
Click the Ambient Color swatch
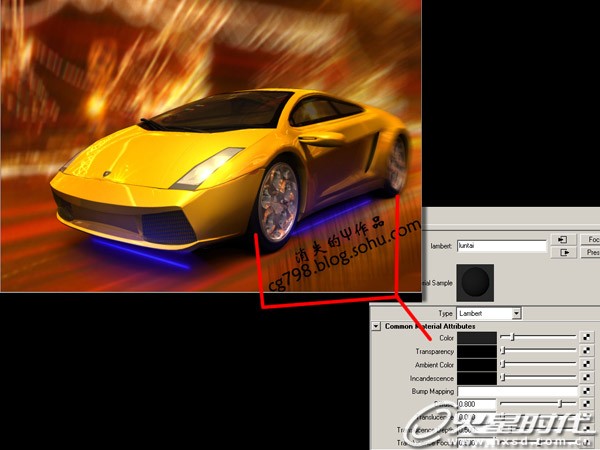[x=476, y=365]
